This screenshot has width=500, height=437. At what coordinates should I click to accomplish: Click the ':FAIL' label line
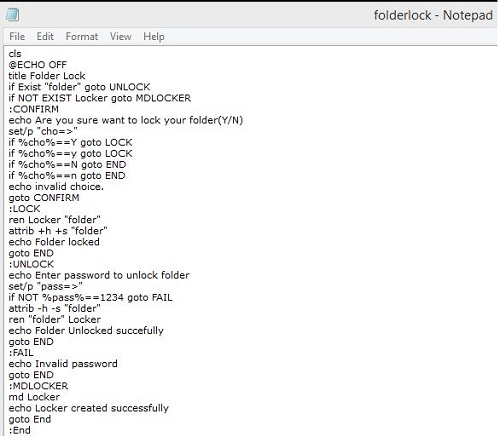[21, 353]
